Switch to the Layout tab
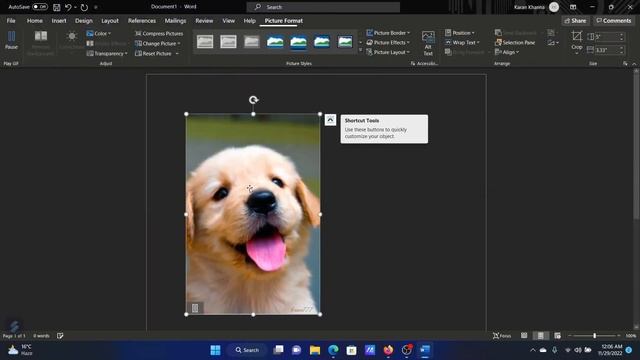 (110, 21)
